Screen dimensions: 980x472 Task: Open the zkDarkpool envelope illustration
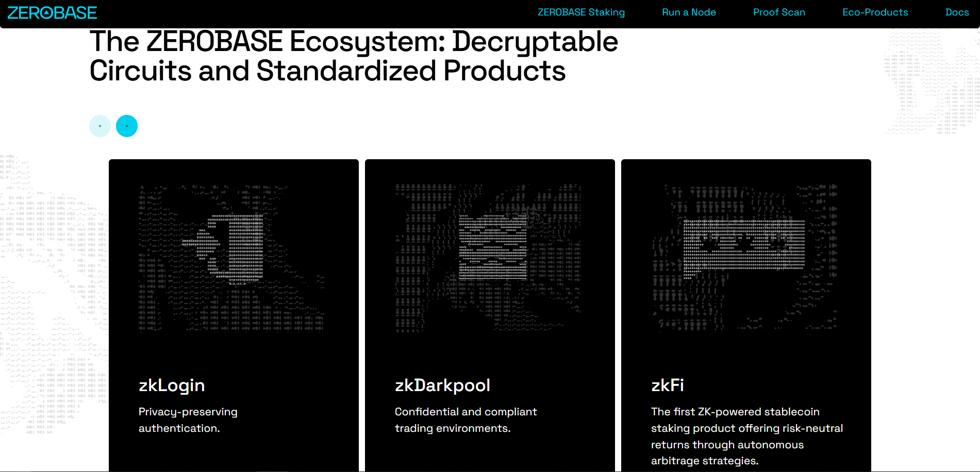pyautogui.click(x=488, y=258)
